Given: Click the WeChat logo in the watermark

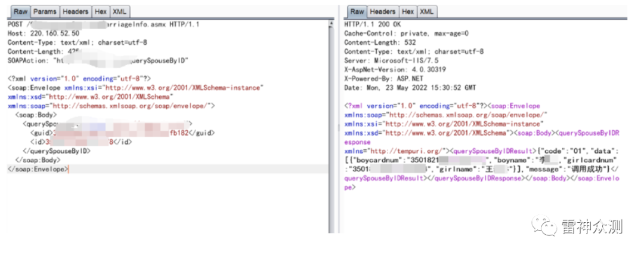Looking at the screenshot, I should [x=547, y=227].
